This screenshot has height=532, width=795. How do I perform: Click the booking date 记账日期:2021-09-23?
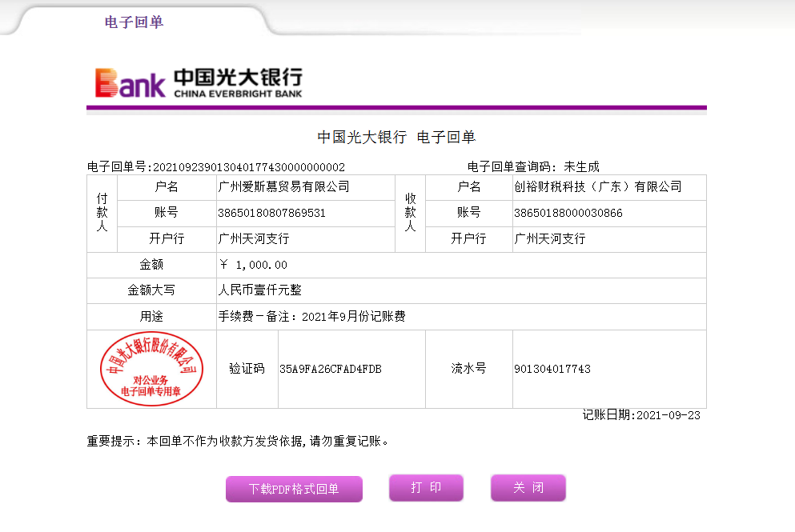641,415
